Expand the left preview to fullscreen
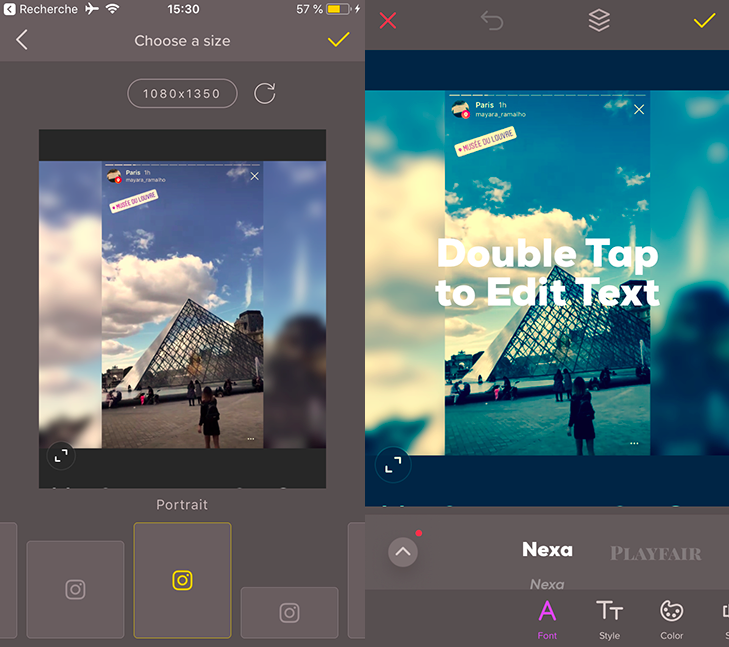 [x=61, y=456]
